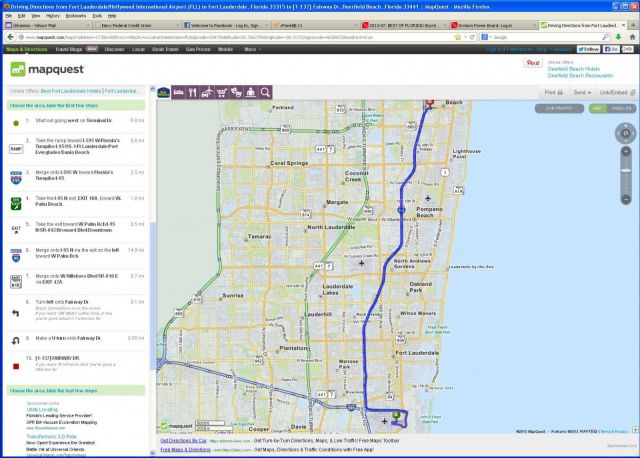Click Get Directions By Car link
Image resolution: width=640 pixels, height=458 pixels.
[x=183, y=441]
